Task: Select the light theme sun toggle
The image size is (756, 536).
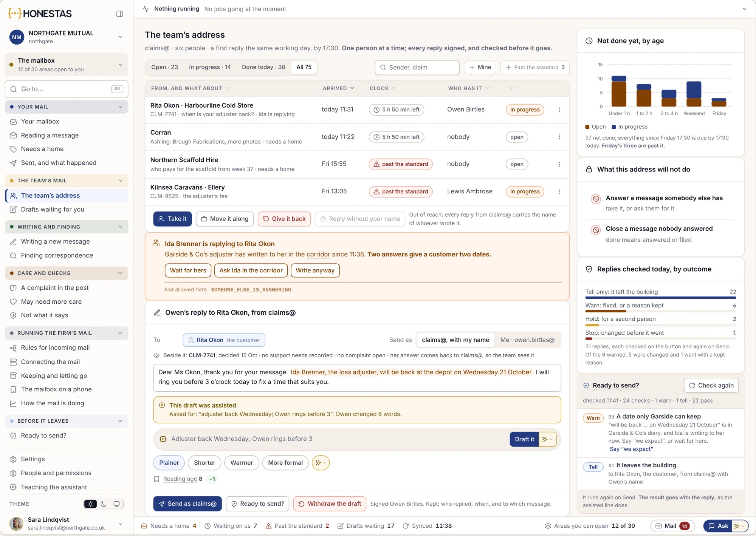Action: click(x=90, y=504)
